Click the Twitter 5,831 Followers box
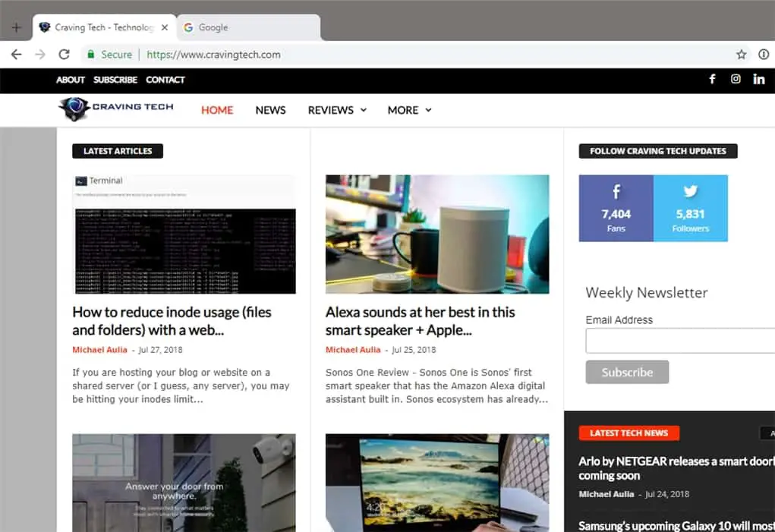 691,208
